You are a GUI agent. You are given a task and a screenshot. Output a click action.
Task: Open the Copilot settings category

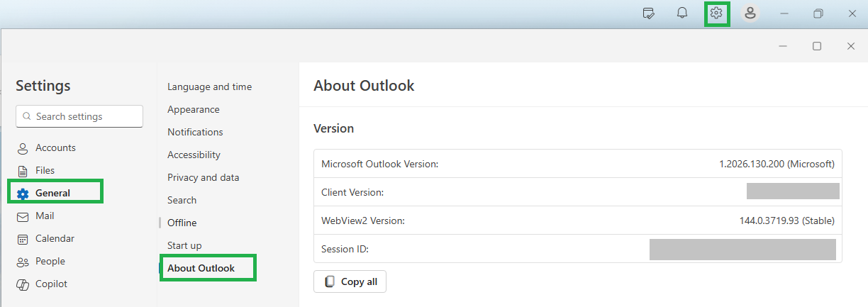(x=52, y=284)
